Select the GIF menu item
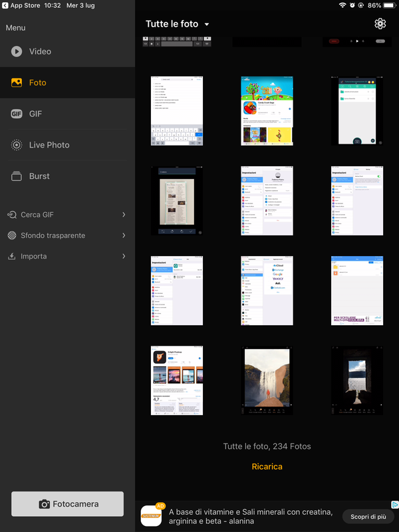This screenshot has width=399, height=532. pyautogui.click(x=68, y=114)
